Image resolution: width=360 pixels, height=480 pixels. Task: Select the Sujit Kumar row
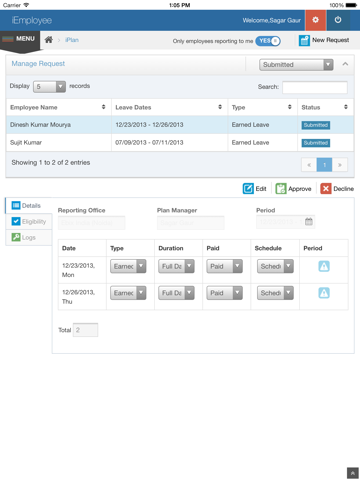180,143
